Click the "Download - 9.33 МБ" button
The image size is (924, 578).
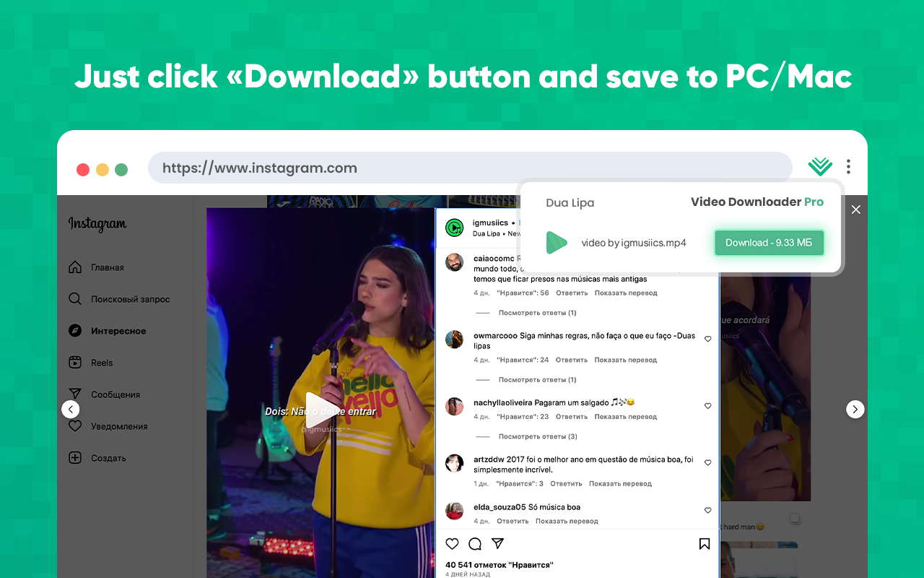(x=769, y=243)
